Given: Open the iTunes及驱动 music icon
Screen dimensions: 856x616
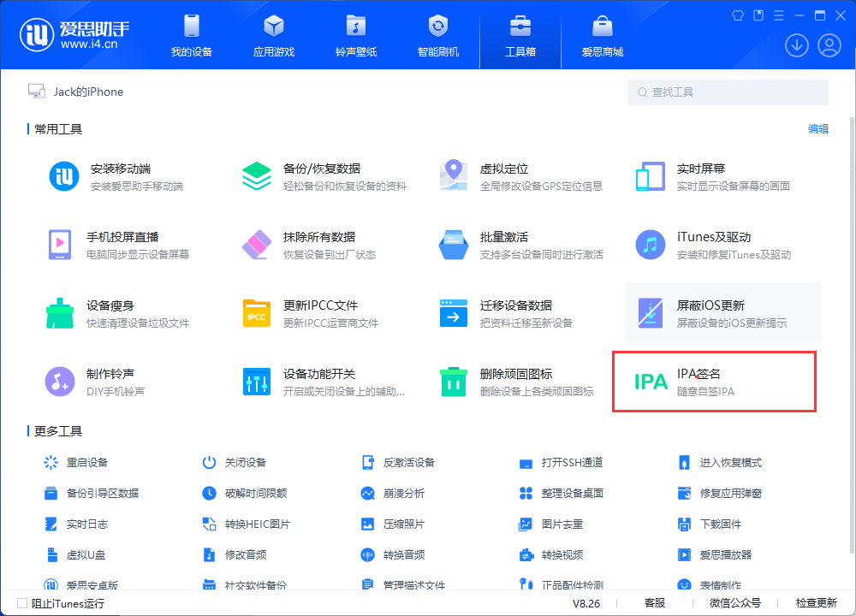Looking at the screenshot, I should (651, 245).
